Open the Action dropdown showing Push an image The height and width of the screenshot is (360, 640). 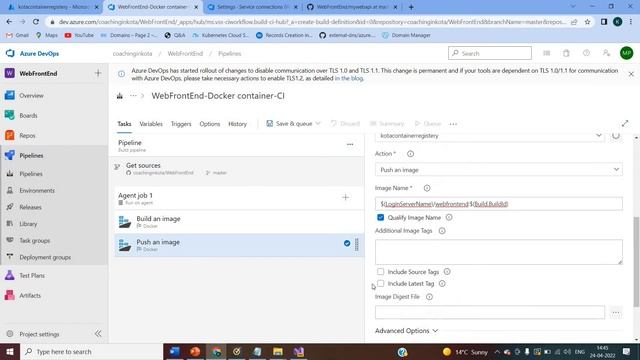[x=499, y=170]
